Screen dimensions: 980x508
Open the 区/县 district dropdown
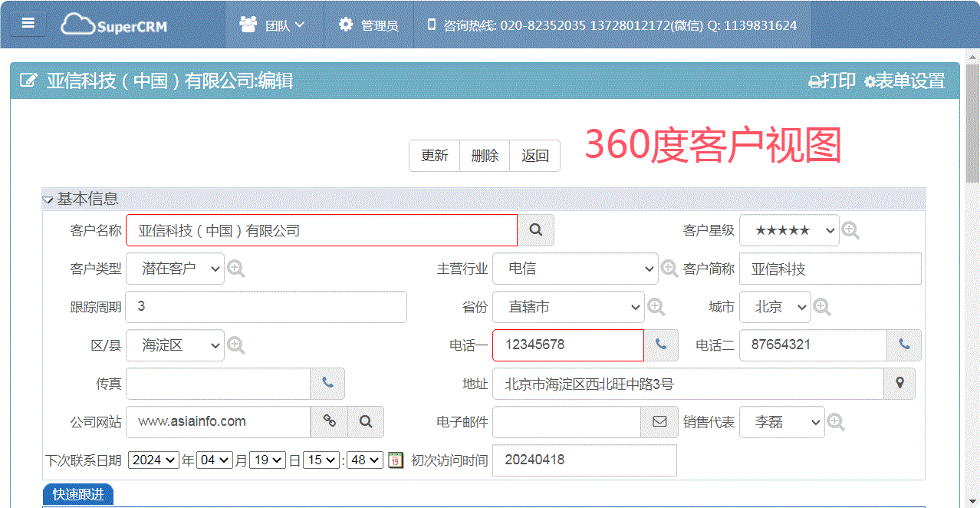click(175, 345)
